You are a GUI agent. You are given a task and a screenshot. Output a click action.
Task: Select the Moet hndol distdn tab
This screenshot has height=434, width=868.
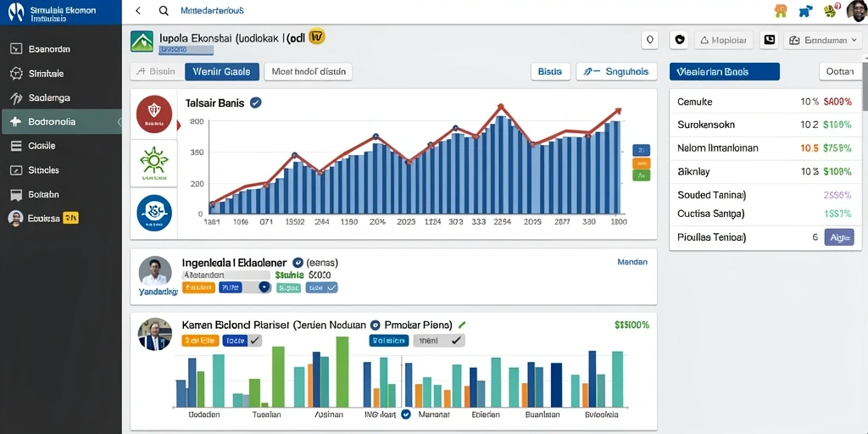click(x=309, y=71)
